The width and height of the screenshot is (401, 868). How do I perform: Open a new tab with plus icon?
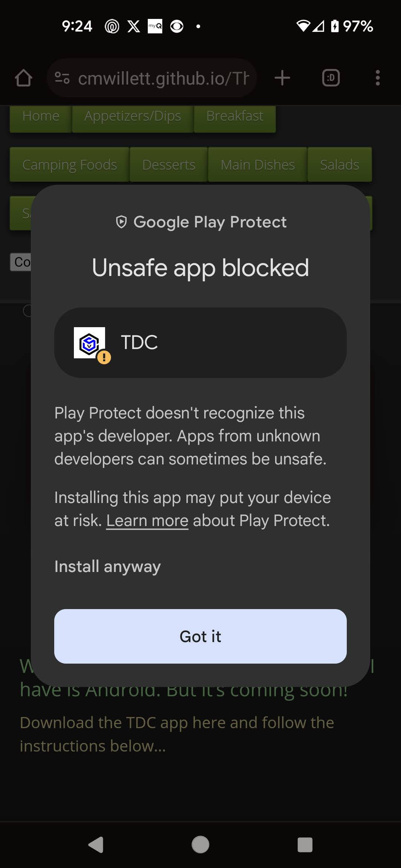click(x=282, y=78)
